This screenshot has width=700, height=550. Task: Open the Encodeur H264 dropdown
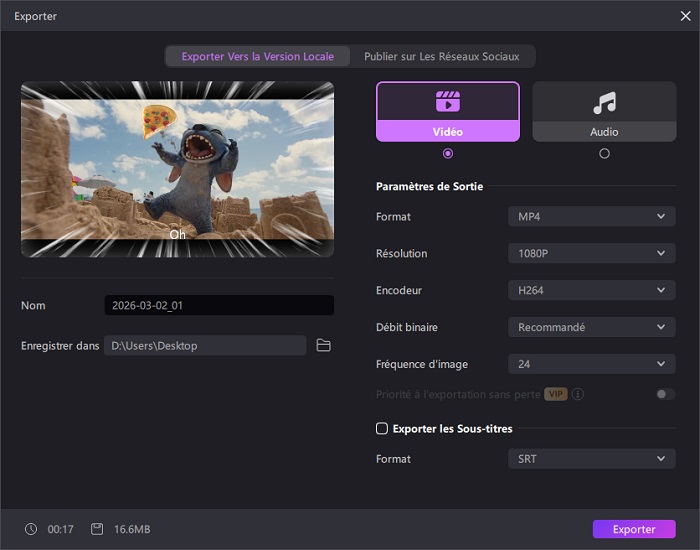592,290
